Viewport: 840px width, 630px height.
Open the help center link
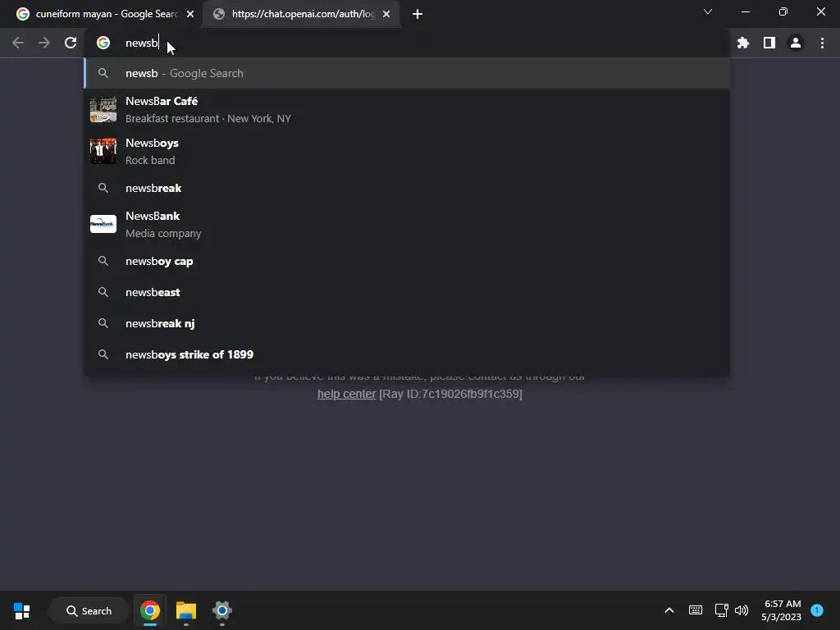347,394
